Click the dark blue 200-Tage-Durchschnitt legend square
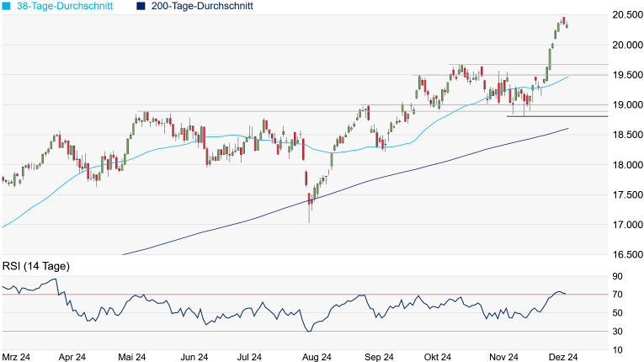This screenshot has width=644, height=362. click(x=141, y=7)
